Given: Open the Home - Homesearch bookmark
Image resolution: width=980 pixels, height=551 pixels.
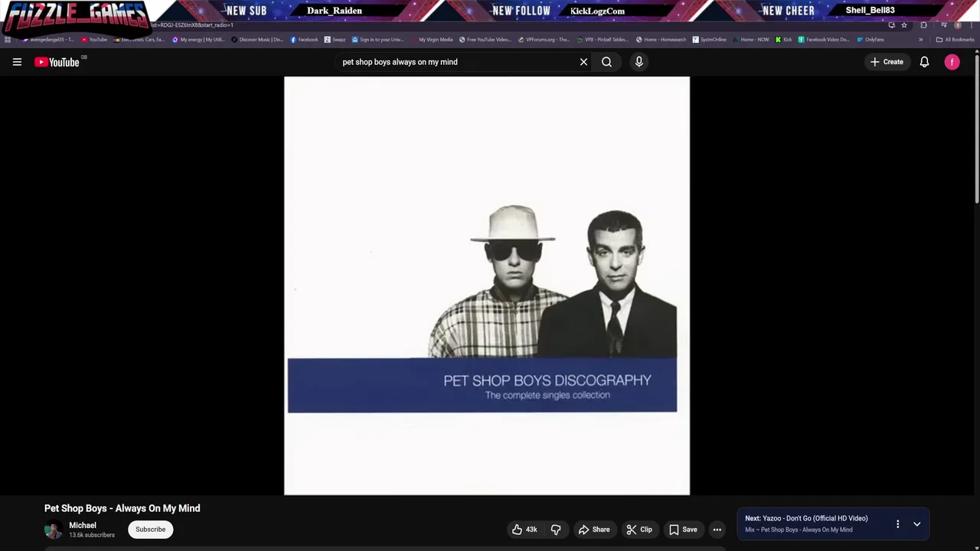Looking at the screenshot, I should coord(661,40).
